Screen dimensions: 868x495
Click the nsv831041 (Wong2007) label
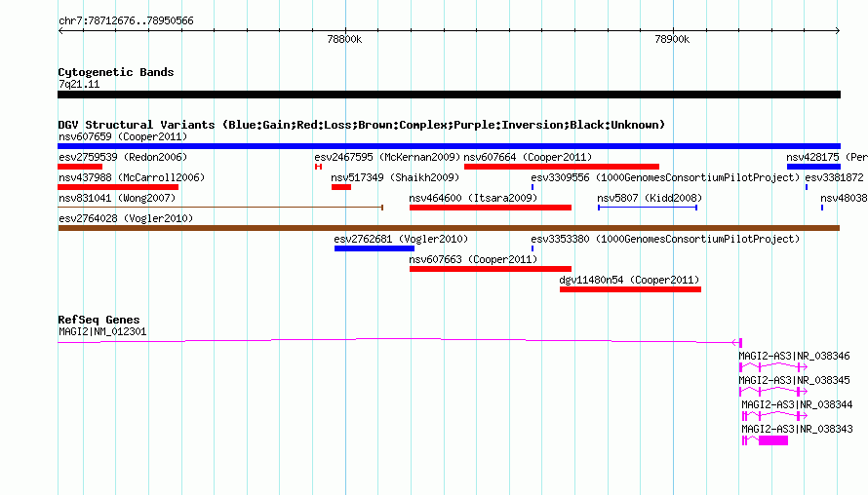click(x=117, y=198)
